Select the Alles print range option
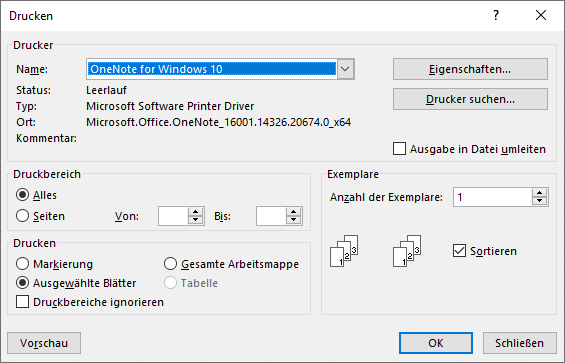Screen dimensions: 565x363 coord(22,195)
